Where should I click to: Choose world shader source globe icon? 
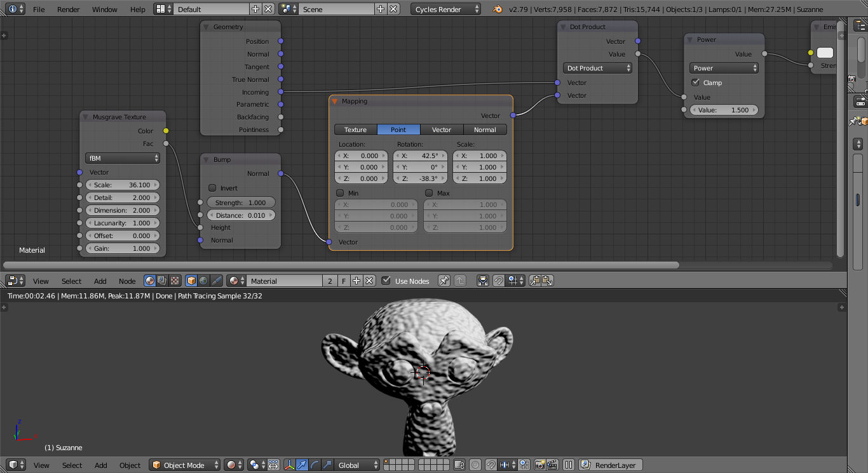coord(203,281)
